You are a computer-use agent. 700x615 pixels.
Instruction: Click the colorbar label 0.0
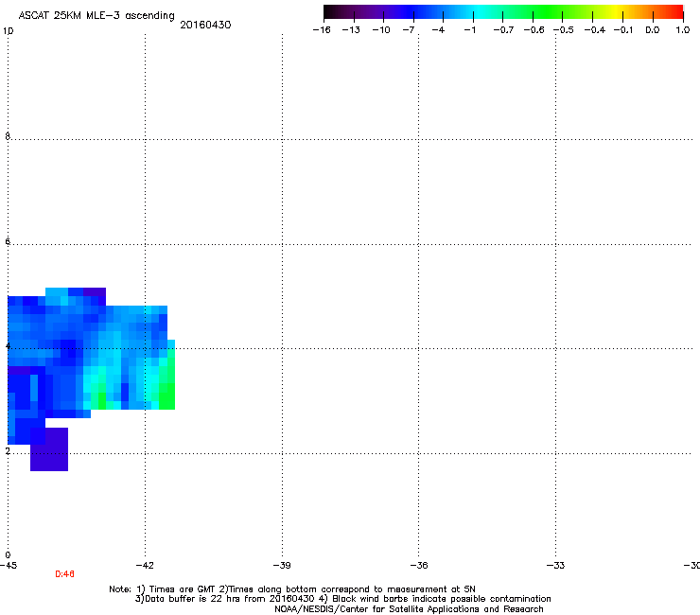click(653, 30)
